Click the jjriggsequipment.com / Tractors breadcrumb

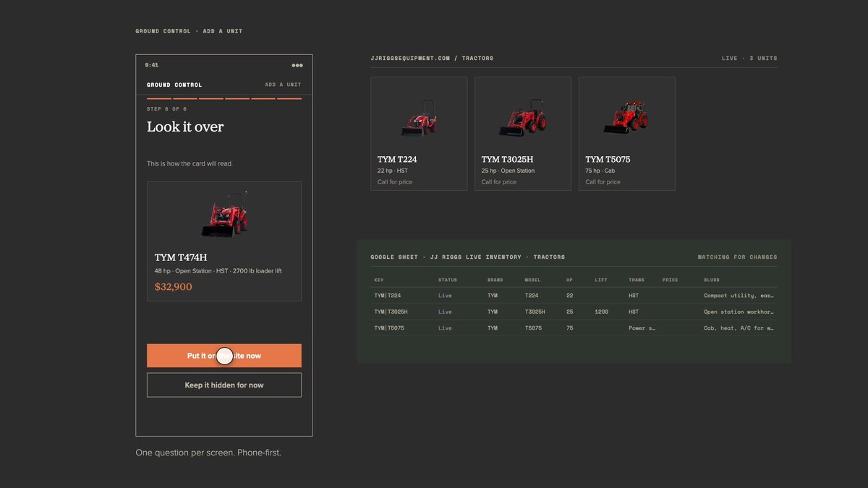432,58
